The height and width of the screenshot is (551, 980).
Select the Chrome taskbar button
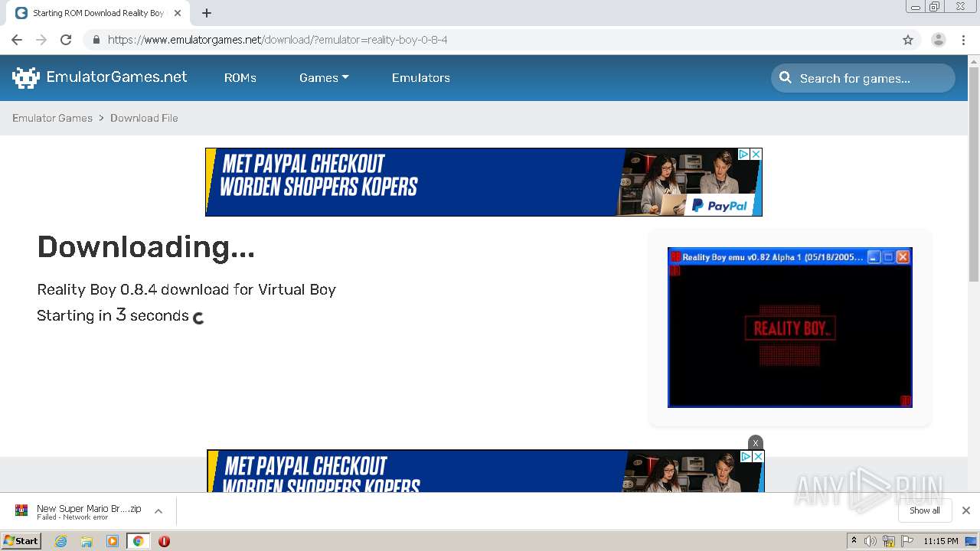pos(138,541)
